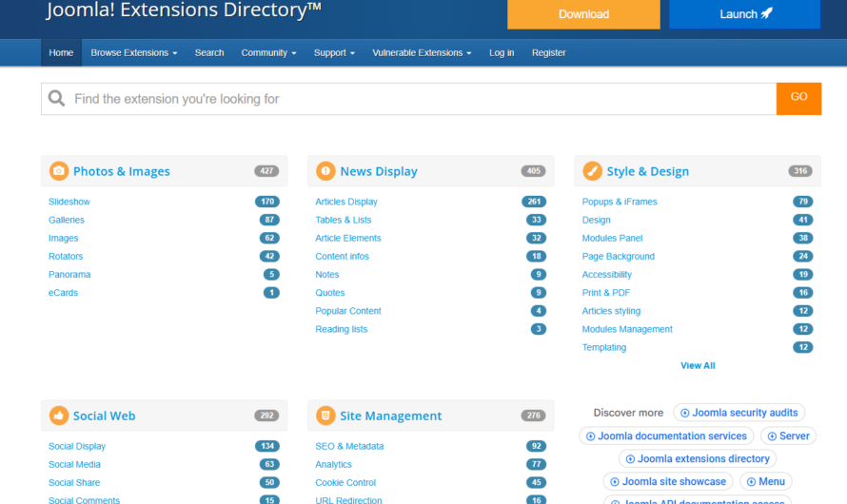847x504 pixels.
Task: Open the Images subcategory link
Action: (63, 239)
